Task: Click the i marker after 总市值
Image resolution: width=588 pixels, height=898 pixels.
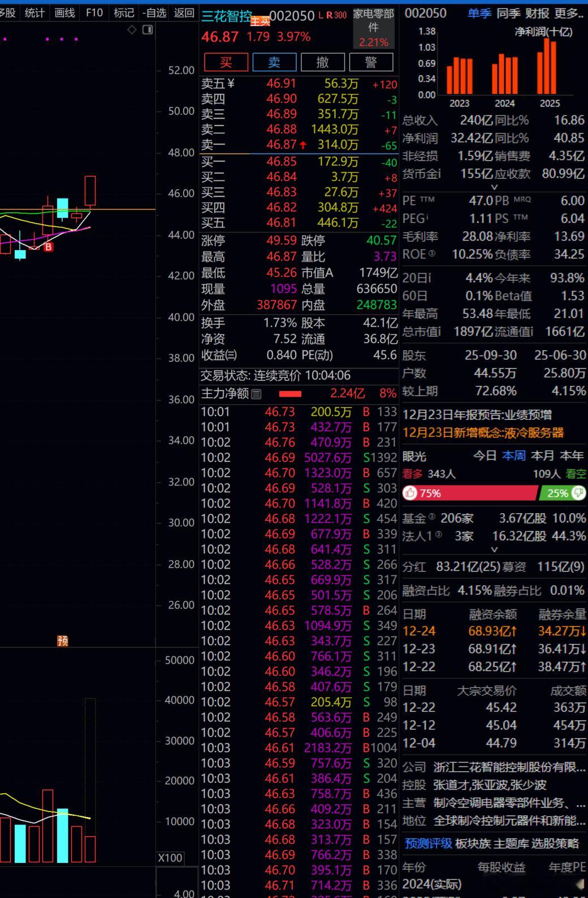Action: pyautogui.click(x=439, y=332)
